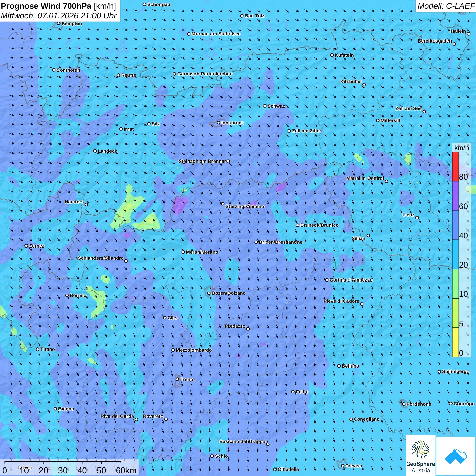Select the Pordenone label
476x476 pixels.
419,404
